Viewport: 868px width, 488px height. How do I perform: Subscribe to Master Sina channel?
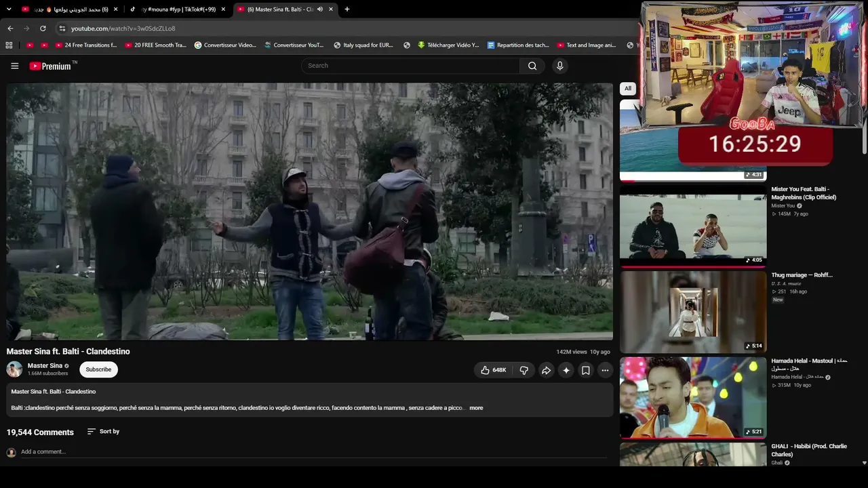tap(98, 369)
